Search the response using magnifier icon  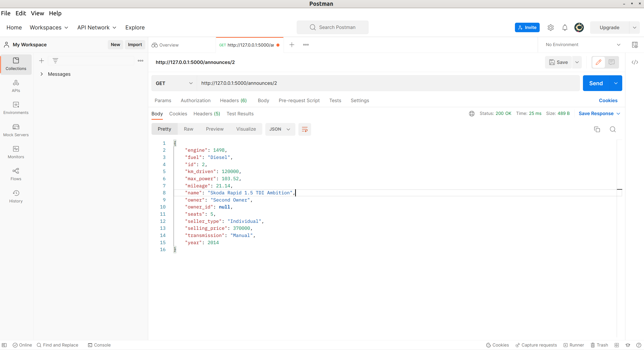click(x=613, y=129)
